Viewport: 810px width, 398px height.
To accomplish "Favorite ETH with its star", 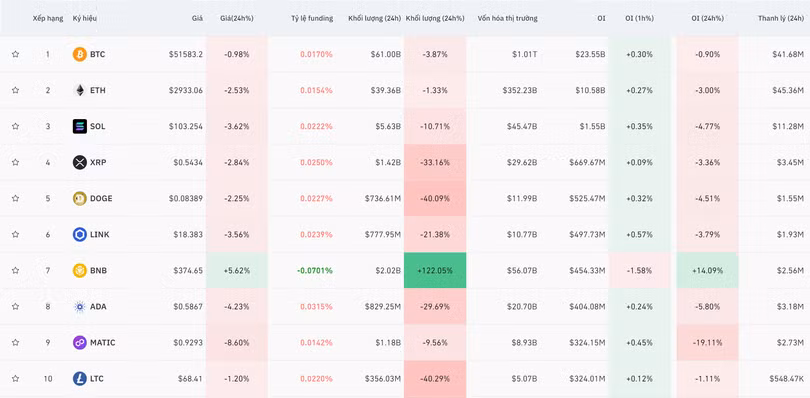I will pyautogui.click(x=15, y=90).
